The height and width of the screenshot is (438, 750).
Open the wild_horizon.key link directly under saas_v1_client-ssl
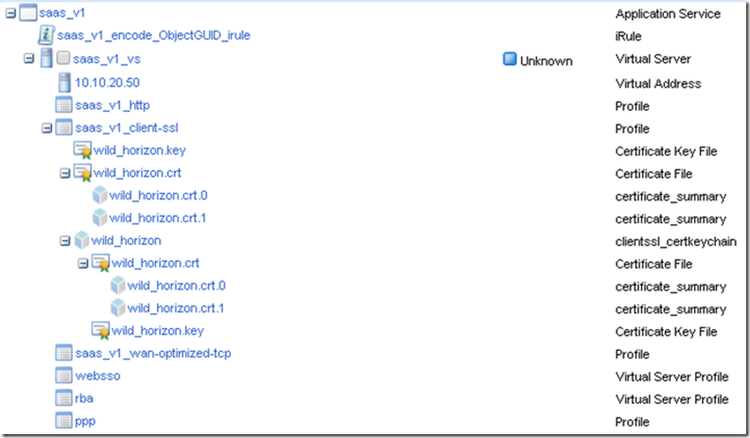coord(140,151)
